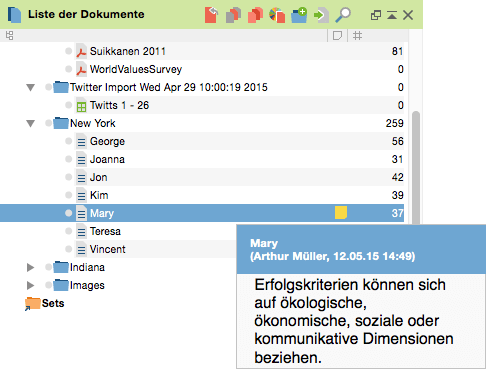Viewport: 491px width, 375px height.
Task: Click the reset activations red document icon
Action: (211, 15)
